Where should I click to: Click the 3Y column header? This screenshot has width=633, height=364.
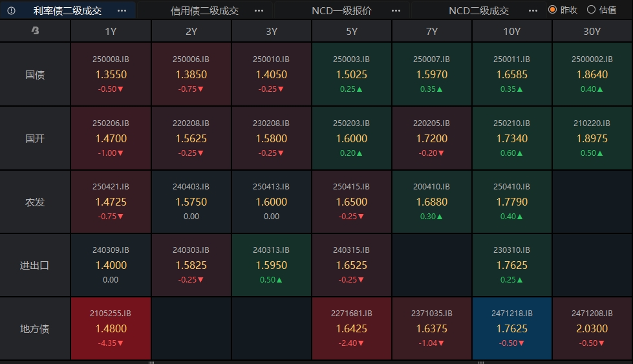(272, 31)
